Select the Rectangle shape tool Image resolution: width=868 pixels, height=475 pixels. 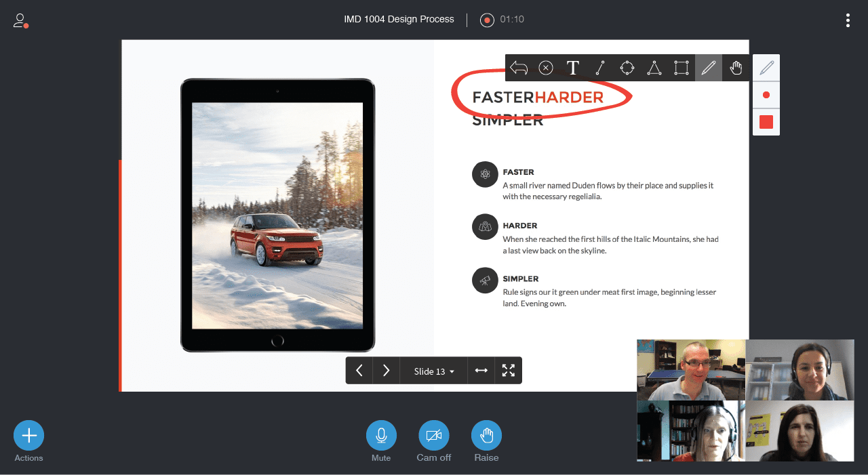click(x=682, y=68)
